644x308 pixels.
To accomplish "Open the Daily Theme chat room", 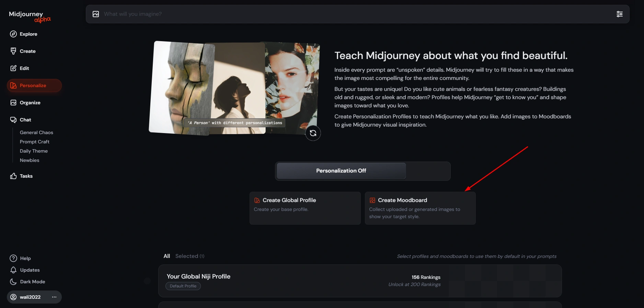I will pos(34,151).
